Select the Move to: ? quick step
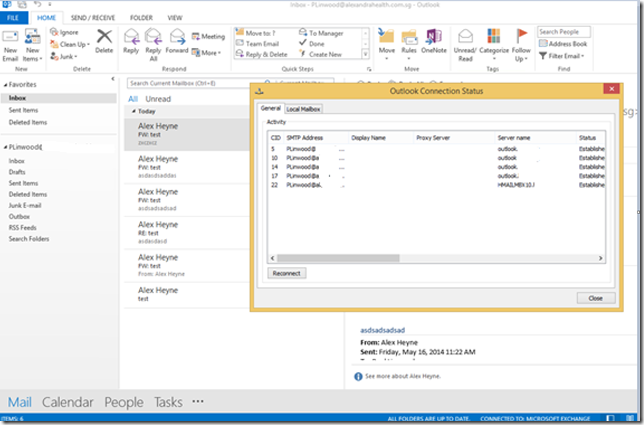Viewport: 644px width, 425px height. 255,33
